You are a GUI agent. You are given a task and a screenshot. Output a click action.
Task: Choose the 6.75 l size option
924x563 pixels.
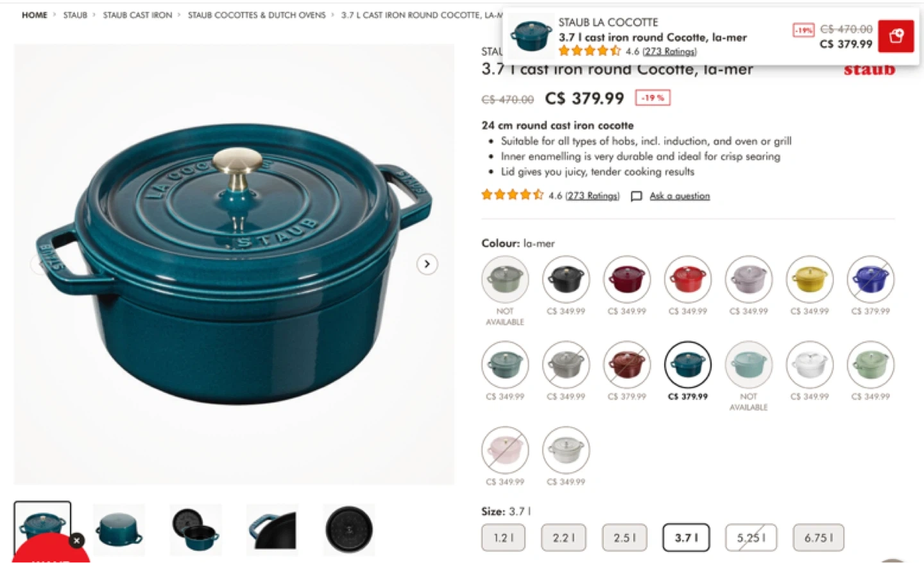coord(819,537)
